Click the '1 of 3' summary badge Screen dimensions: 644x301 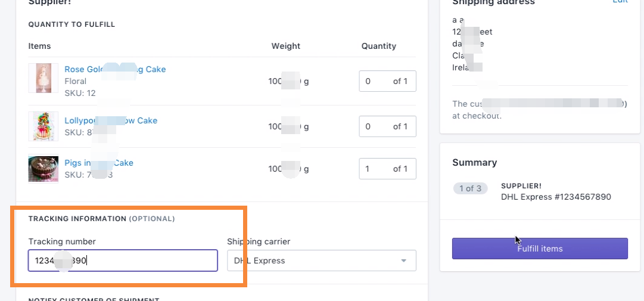[x=470, y=188]
